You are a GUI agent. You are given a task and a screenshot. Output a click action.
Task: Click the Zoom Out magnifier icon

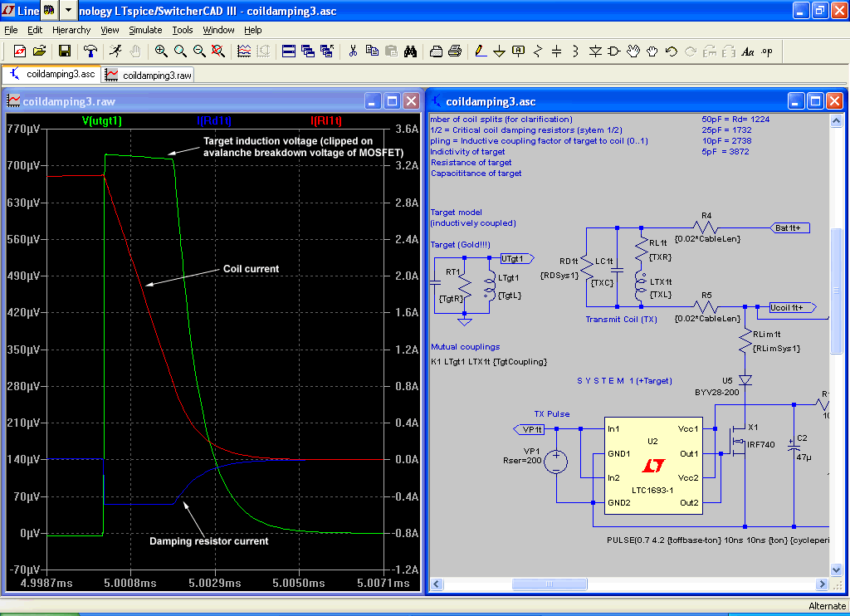(199, 51)
